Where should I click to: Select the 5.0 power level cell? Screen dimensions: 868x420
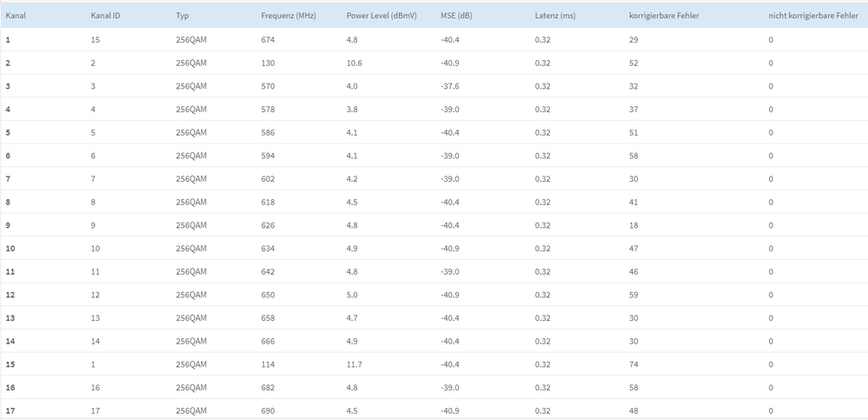[x=353, y=295]
